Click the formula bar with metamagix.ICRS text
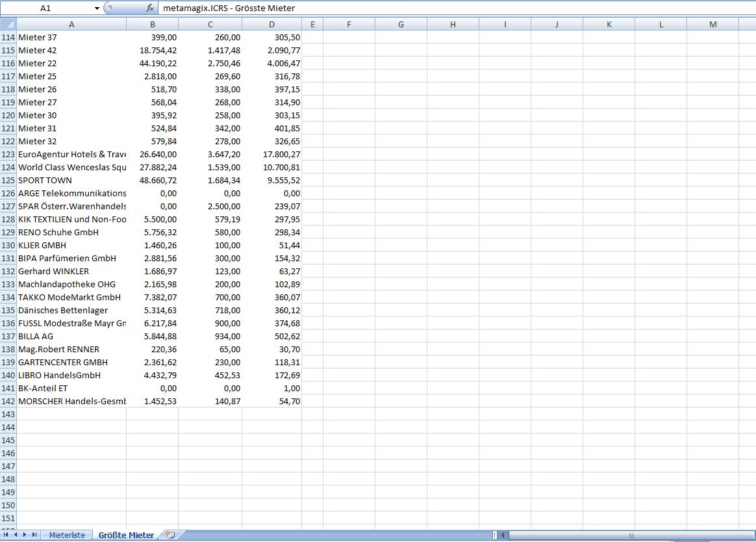The image size is (756, 542). [456, 8]
